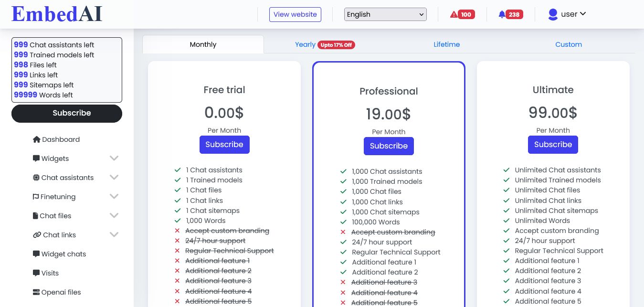Select the Custom pricing tab

pos(568,44)
